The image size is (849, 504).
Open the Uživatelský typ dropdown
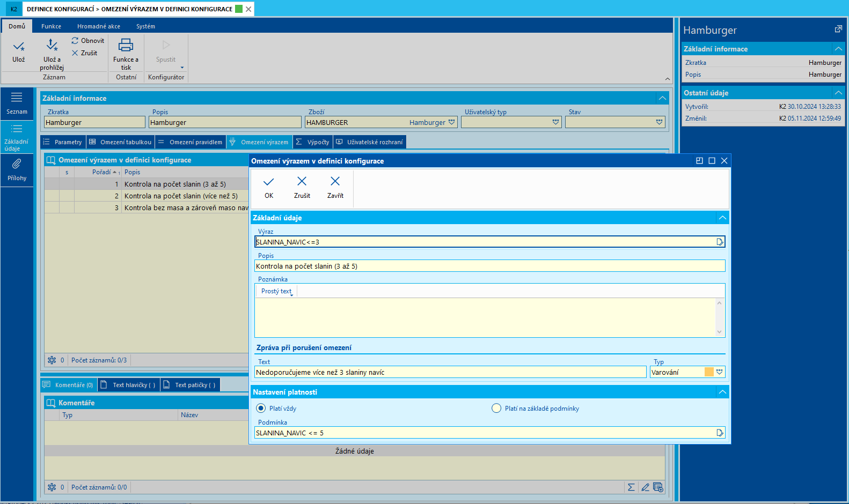[x=556, y=122]
